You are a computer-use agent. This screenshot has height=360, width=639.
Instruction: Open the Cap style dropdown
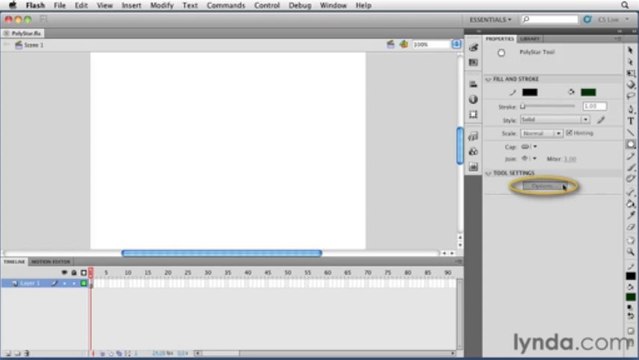tap(529, 146)
